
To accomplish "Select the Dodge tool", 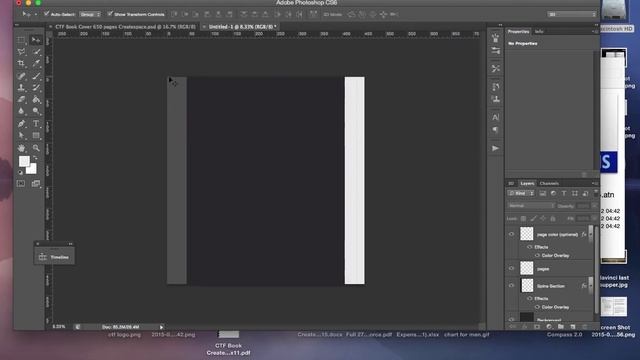I will tap(36, 111).
